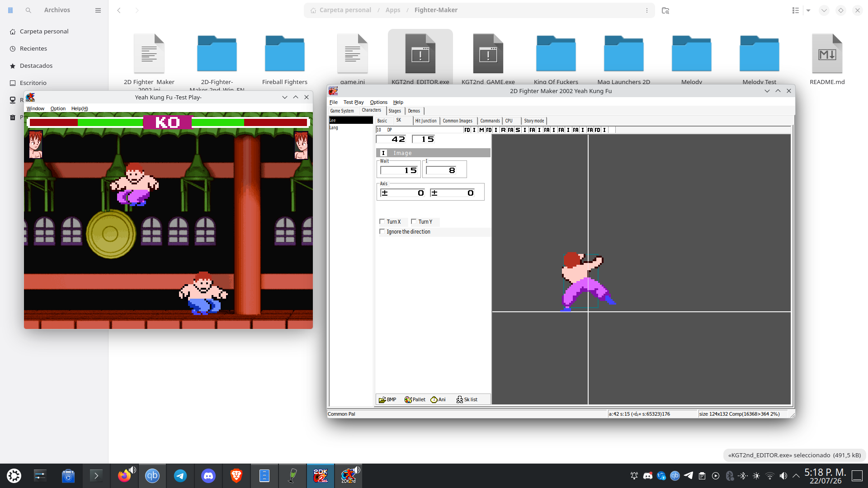Launch Firefox from the taskbar
Screen dimensions: 868x488
pyautogui.click(x=124, y=476)
